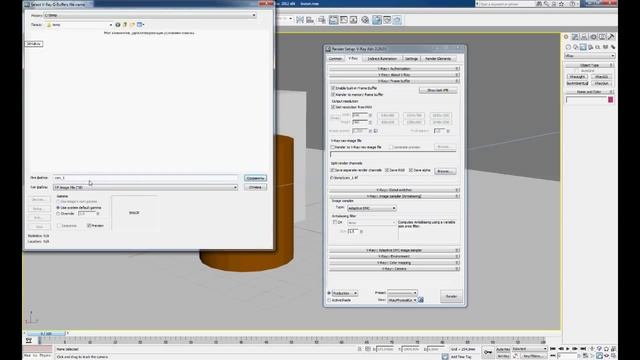Toggle Enable built-in Frame Buffer checkbox
The image size is (640, 360).
pyautogui.click(x=333, y=88)
